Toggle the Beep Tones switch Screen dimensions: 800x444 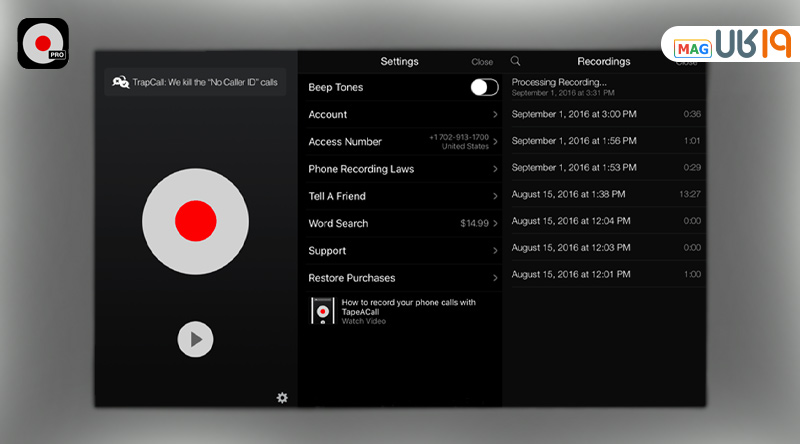tap(484, 87)
